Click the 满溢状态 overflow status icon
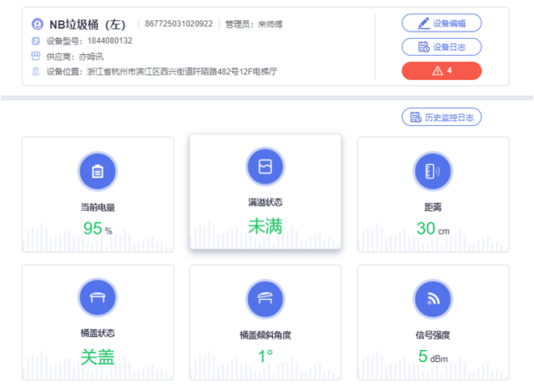This screenshot has height=392, width=534. [x=265, y=166]
